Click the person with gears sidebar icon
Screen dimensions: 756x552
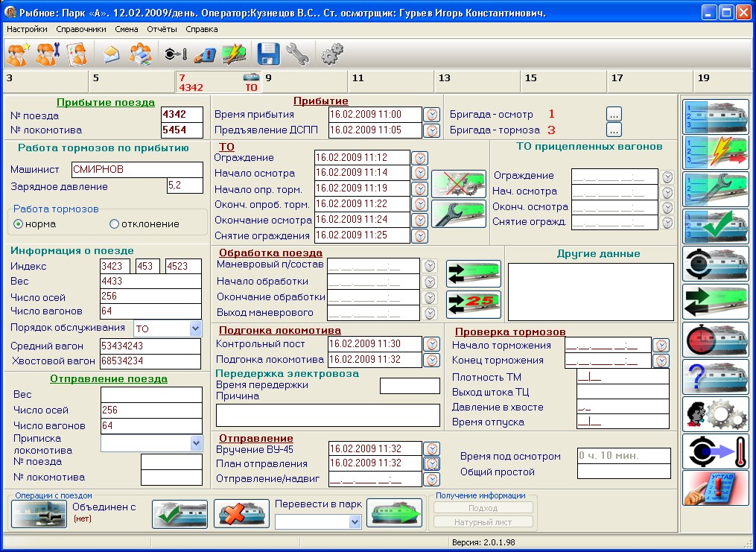click(x=716, y=413)
